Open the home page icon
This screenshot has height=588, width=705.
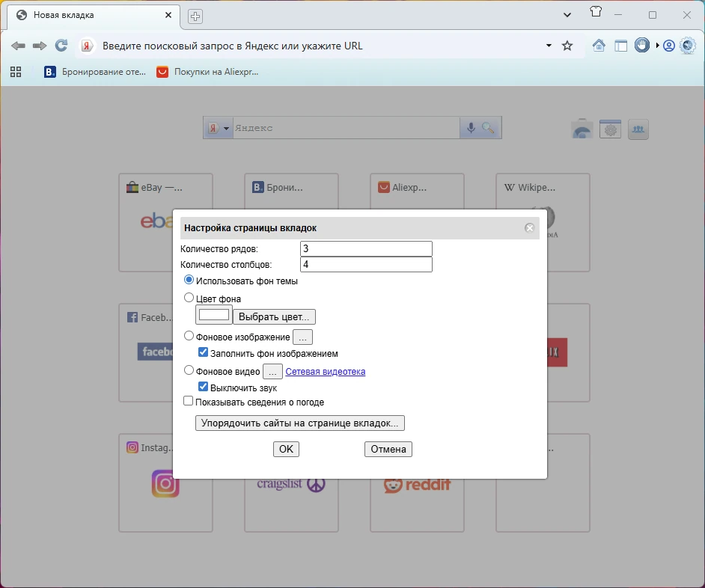[599, 46]
